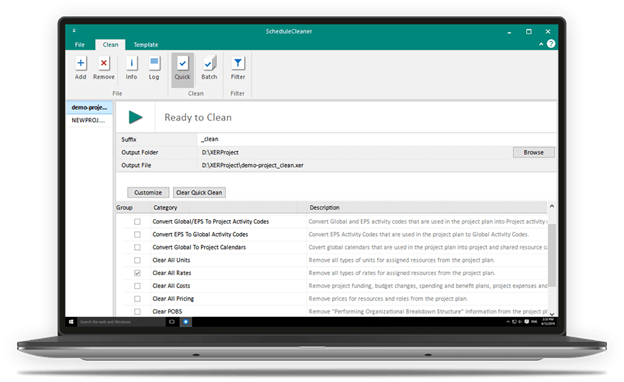Image resolution: width=624 pixels, height=382 pixels.
Task: Click 'Clear All Costs' category text
Action: (x=172, y=286)
